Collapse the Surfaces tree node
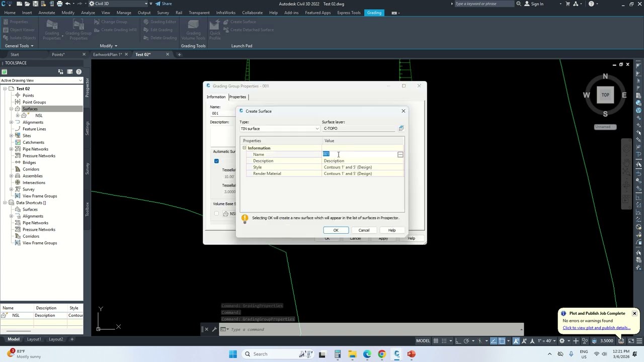The image size is (644, 362). coord(11,109)
